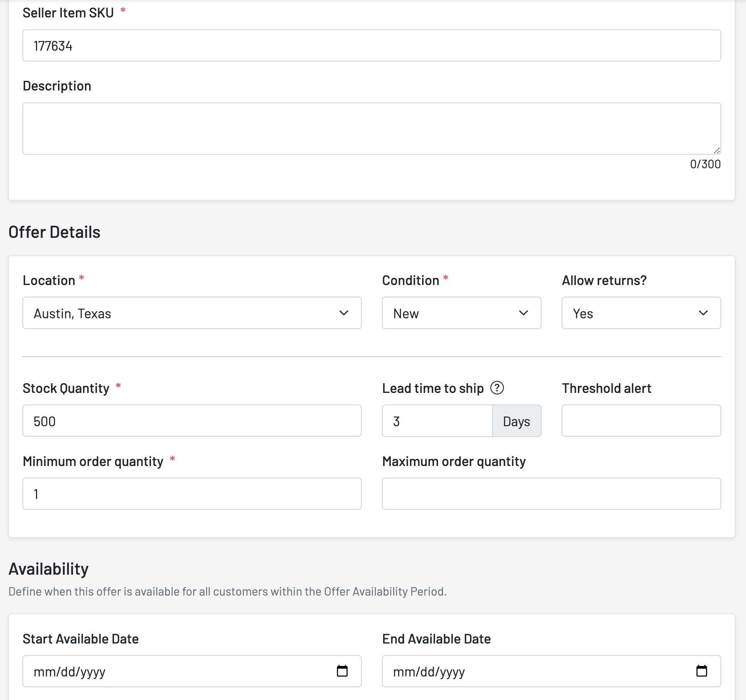The height and width of the screenshot is (700, 746).
Task: Open the Allow returns dropdown
Action: (x=641, y=313)
